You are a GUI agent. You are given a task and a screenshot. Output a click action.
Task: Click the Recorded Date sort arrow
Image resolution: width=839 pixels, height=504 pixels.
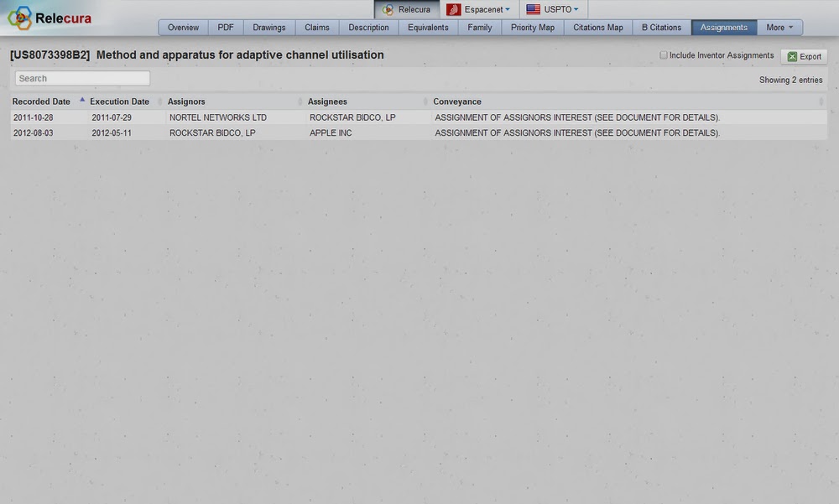click(x=82, y=100)
